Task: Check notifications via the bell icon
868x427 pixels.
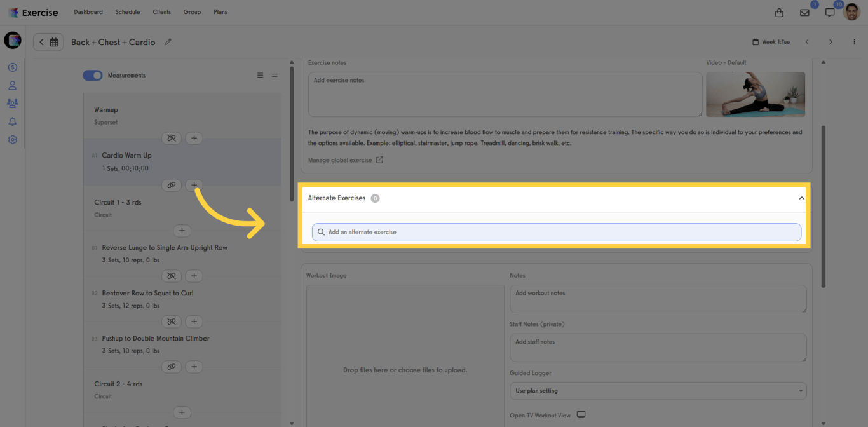Action: click(12, 121)
